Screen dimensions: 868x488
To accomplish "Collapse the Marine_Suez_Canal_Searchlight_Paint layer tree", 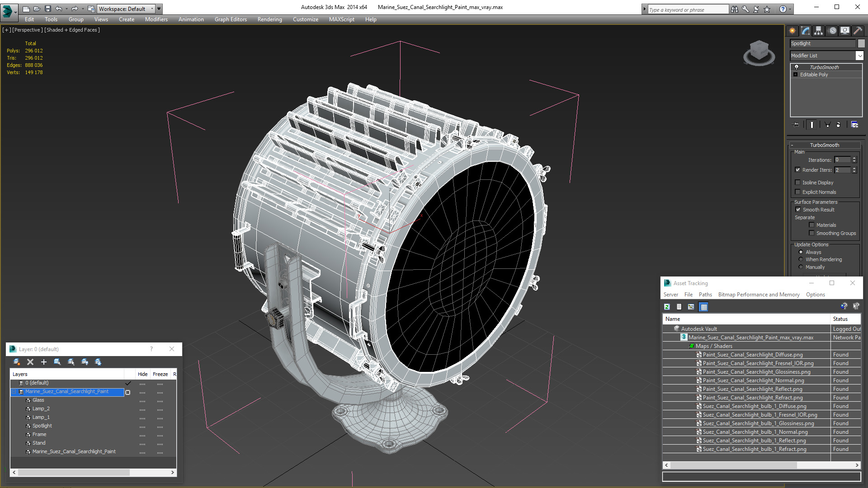I will 14,392.
